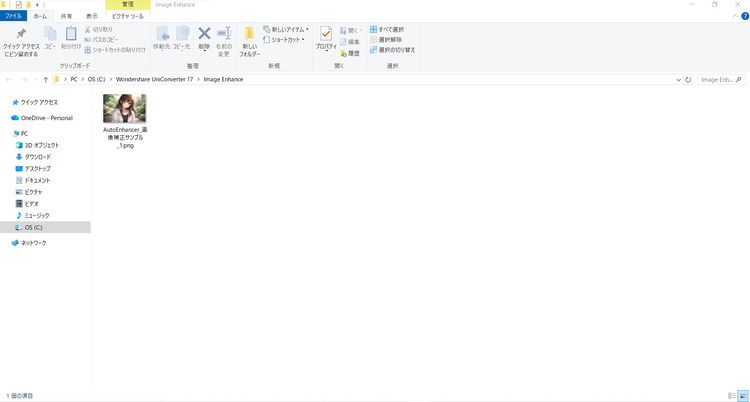
Task: Click the Copy to icon
Action: [x=182, y=34]
